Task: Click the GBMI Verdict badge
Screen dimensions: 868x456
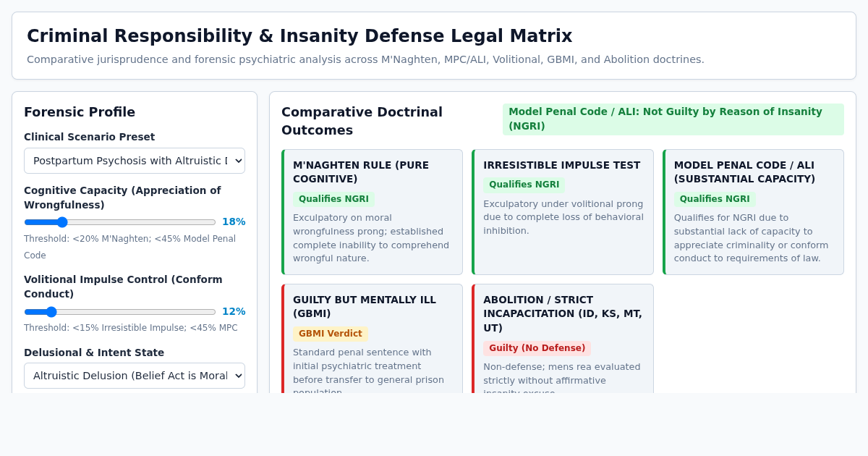Action: point(331,334)
